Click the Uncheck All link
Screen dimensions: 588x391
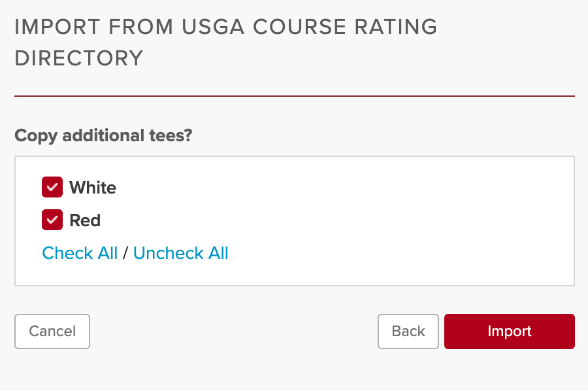(x=181, y=253)
